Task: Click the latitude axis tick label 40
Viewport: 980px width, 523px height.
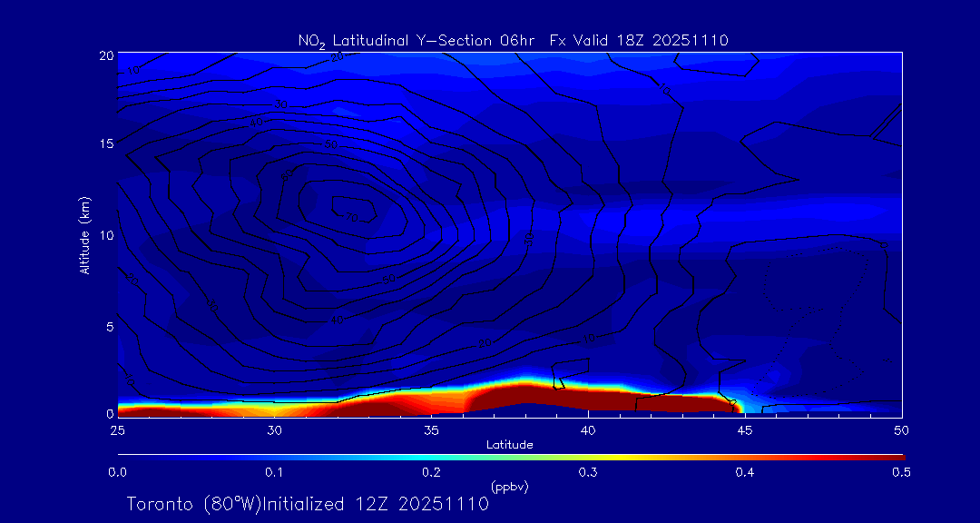Action: [x=588, y=430]
